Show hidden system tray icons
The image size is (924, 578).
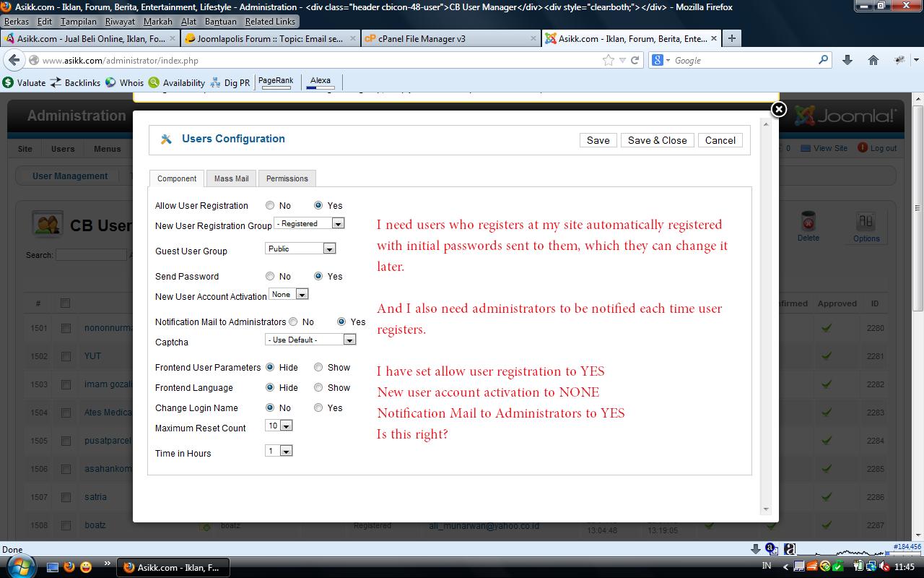point(784,567)
